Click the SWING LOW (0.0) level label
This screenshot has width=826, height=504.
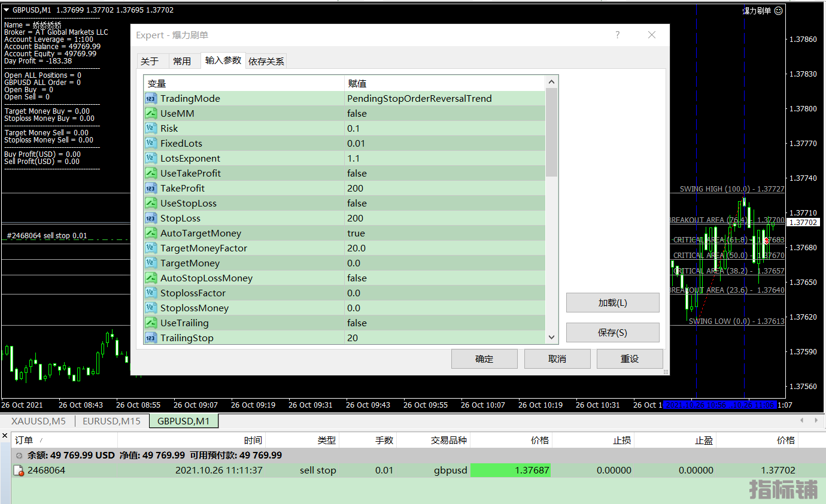pos(736,321)
